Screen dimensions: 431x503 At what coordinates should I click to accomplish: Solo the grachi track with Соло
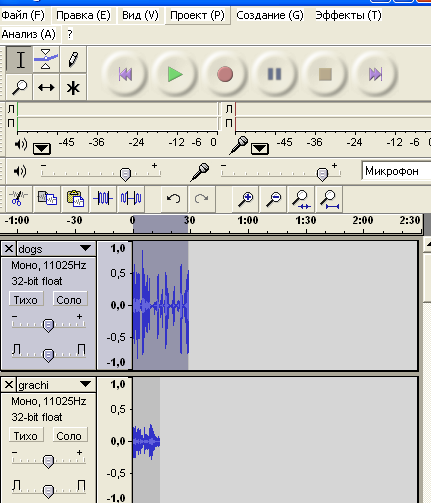[x=69, y=436]
